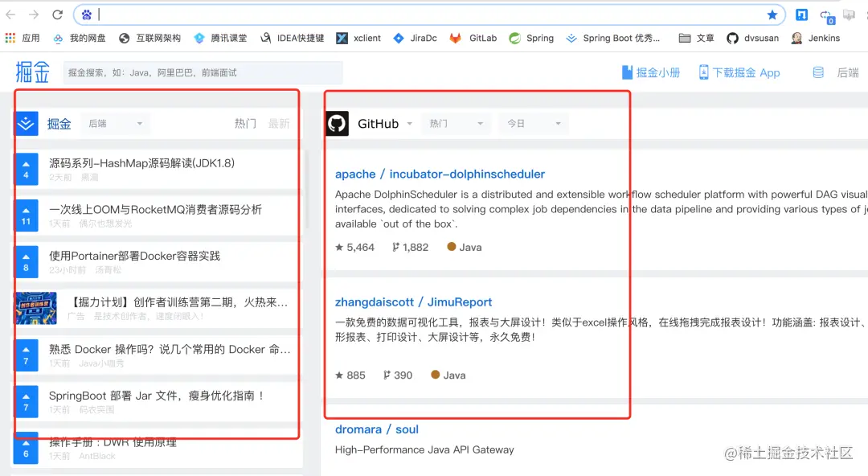Click the sync extension showing 0 badge
Screen dimensions: 868x476
click(826, 14)
